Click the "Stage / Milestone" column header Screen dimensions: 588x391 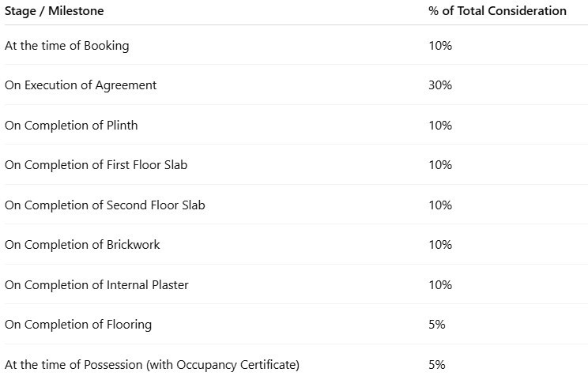tap(55, 11)
